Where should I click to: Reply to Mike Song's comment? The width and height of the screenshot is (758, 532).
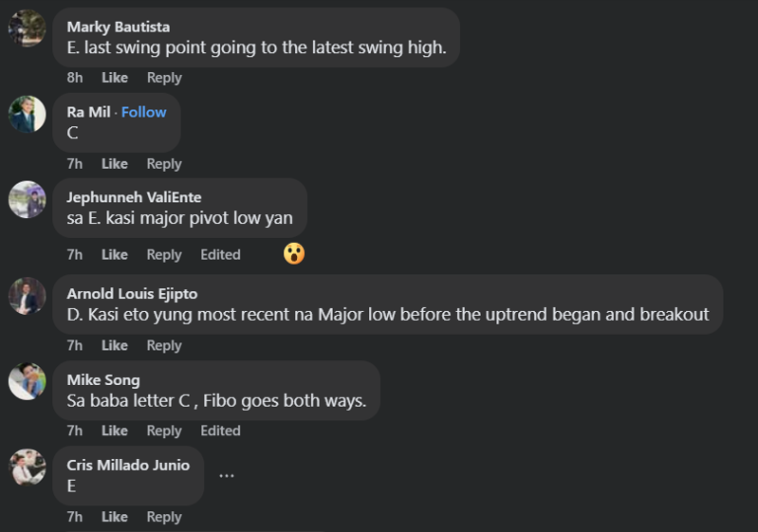(x=164, y=430)
